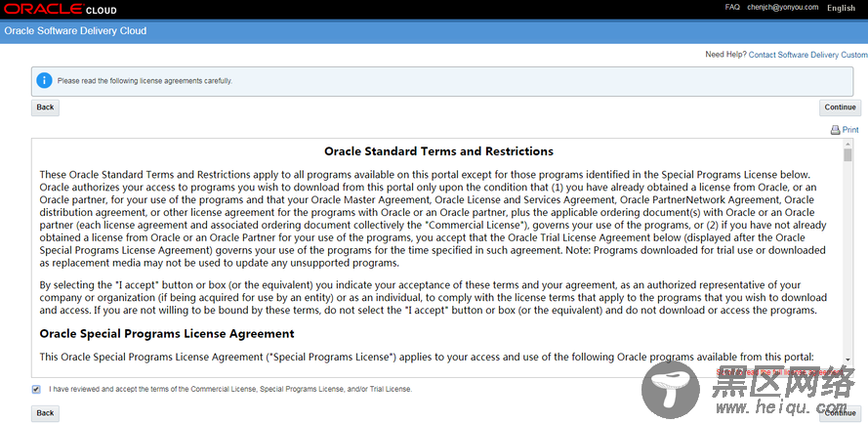The height and width of the screenshot is (424, 868).
Task: Click the 'Please read the following license agreements' message
Action: tap(145, 81)
